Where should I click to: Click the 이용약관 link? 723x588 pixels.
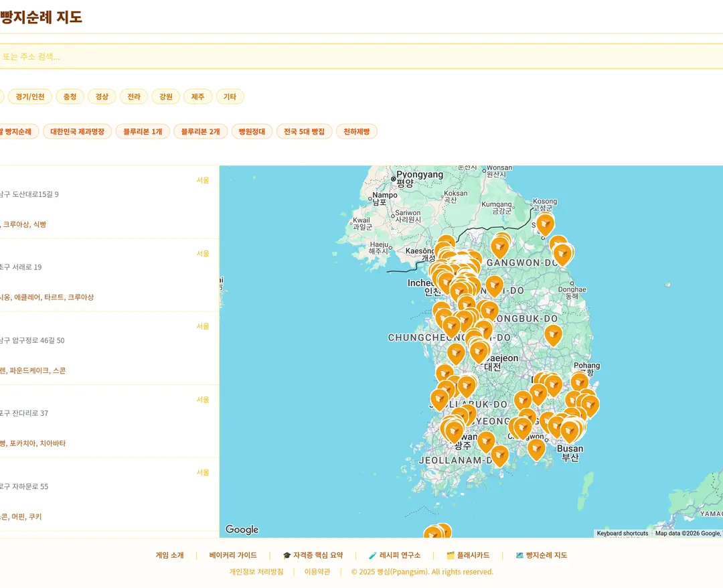click(x=317, y=572)
